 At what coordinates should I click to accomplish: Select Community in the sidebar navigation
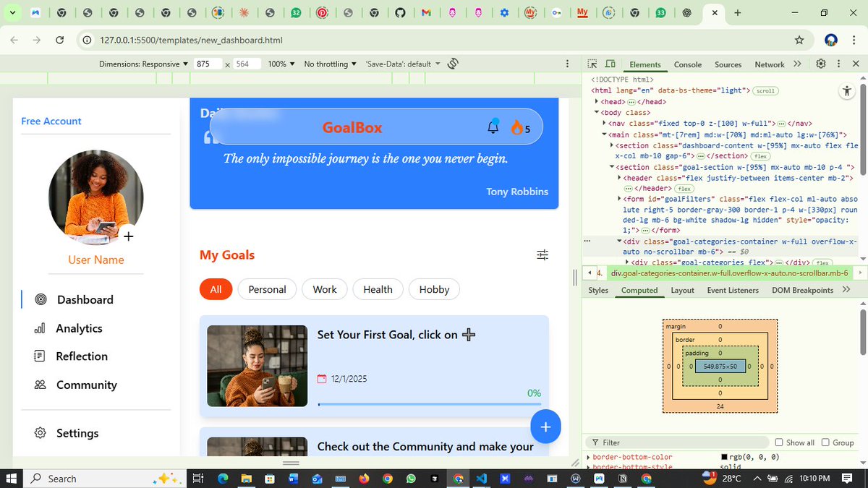pyautogui.click(x=85, y=385)
